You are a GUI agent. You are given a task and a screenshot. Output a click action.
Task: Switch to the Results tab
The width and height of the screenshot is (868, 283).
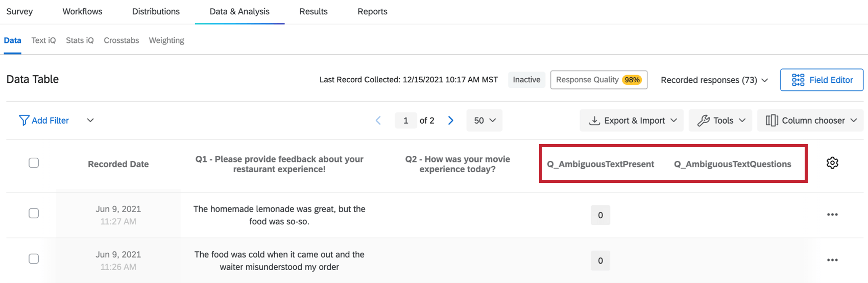click(x=314, y=12)
